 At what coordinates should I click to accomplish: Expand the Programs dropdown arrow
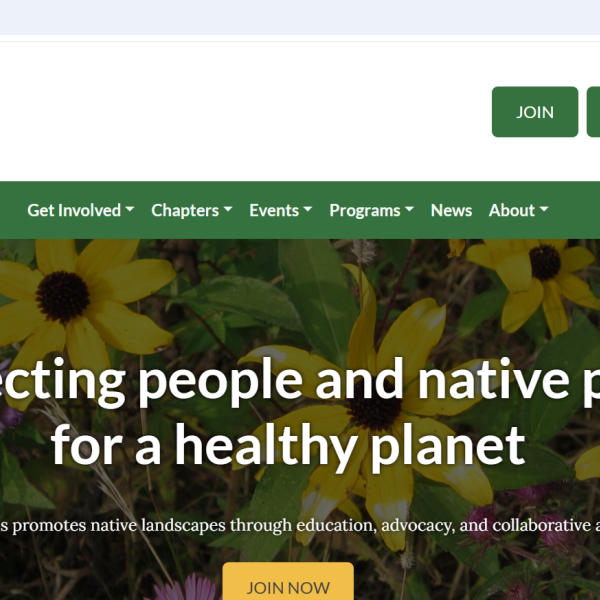(x=409, y=209)
